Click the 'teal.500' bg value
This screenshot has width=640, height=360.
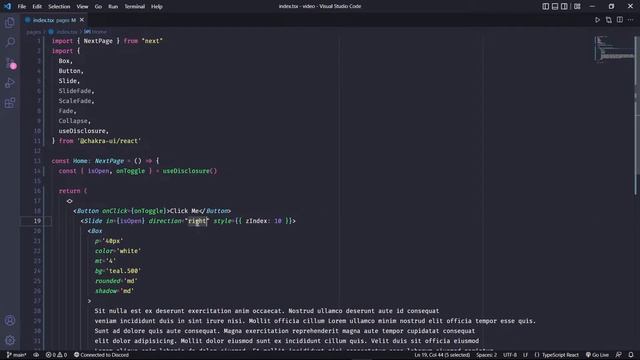123,271
